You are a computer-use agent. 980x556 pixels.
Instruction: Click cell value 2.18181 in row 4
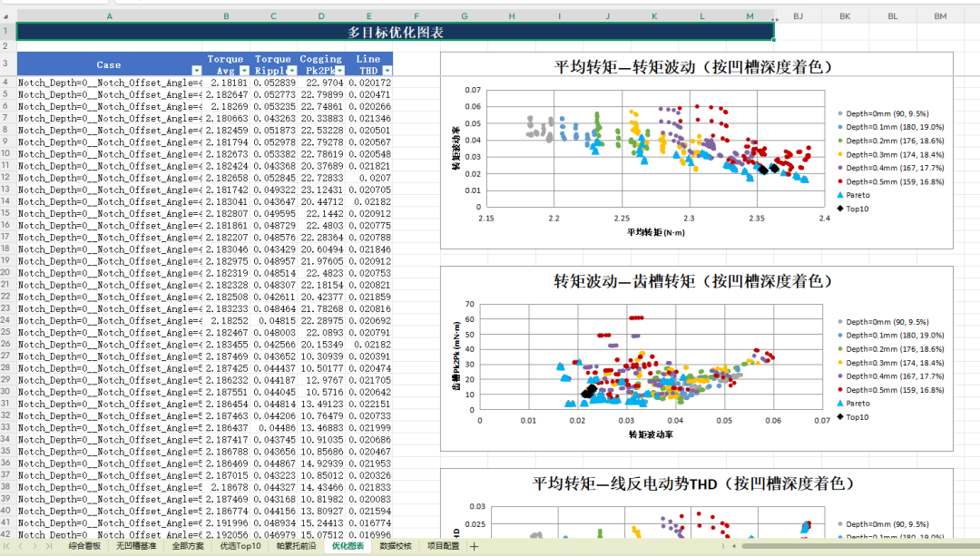(226, 83)
